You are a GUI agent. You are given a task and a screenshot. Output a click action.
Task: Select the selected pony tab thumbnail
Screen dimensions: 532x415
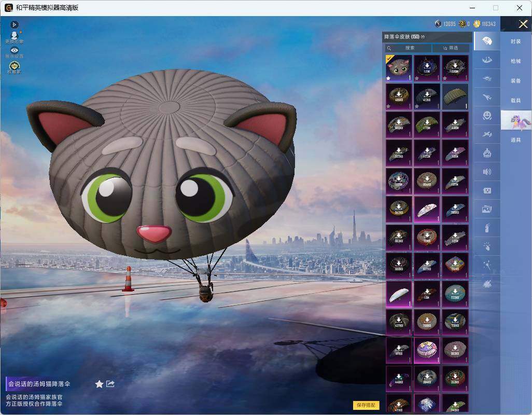[x=516, y=120]
